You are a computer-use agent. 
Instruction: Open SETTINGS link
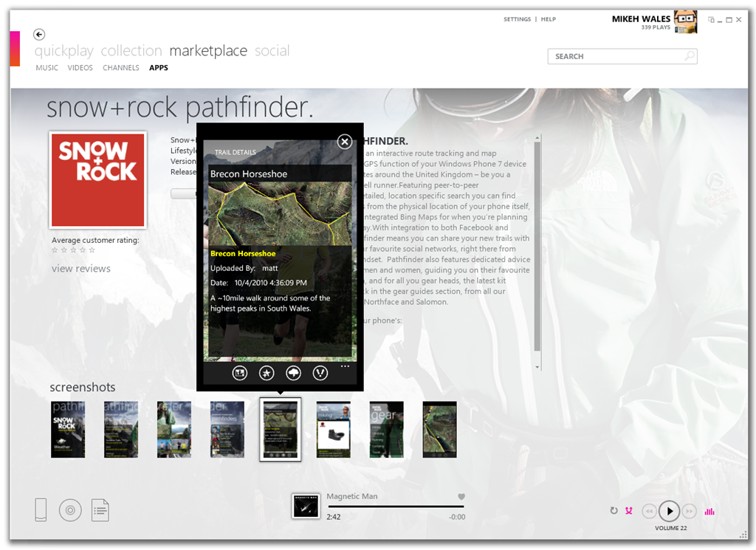pyautogui.click(x=517, y=19)
